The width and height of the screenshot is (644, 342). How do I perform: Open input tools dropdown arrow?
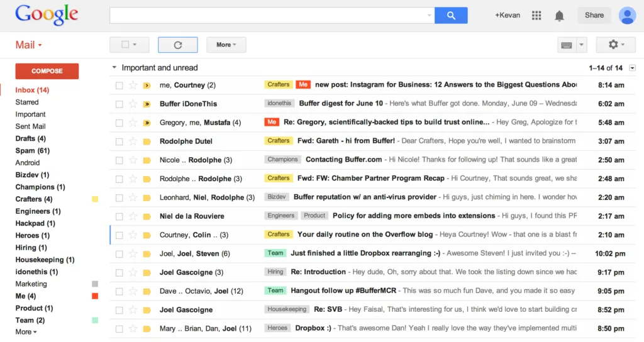pos(581,45)
